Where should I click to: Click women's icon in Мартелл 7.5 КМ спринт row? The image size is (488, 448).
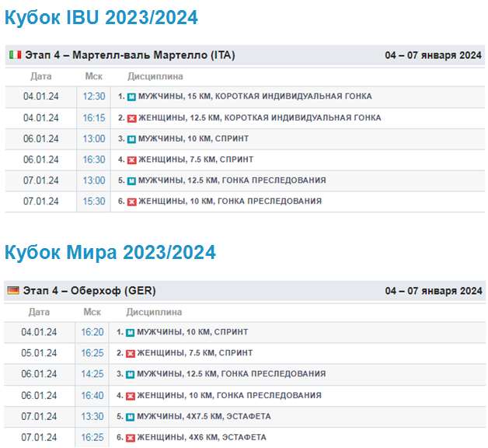point(131,159)
